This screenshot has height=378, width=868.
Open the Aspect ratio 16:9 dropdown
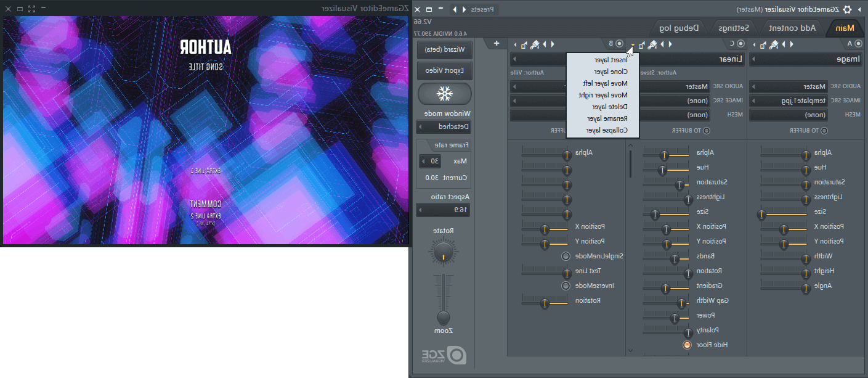click(444, 210)
